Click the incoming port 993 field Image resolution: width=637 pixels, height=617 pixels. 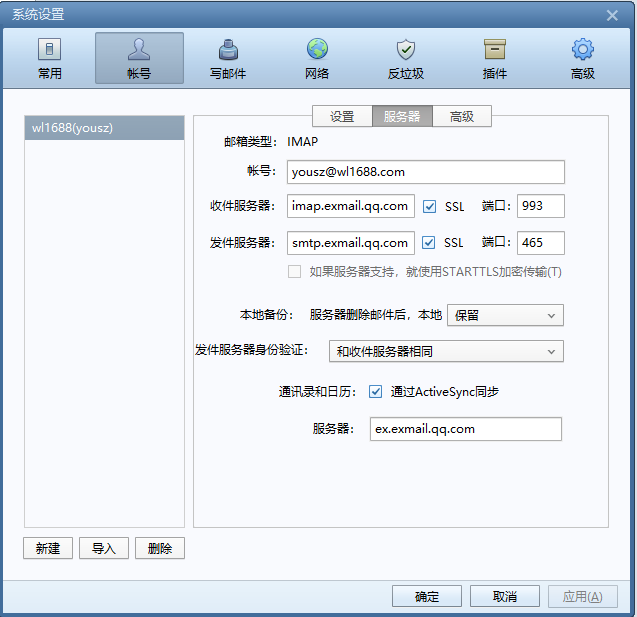pyautogui.click(x=541, y=206)
